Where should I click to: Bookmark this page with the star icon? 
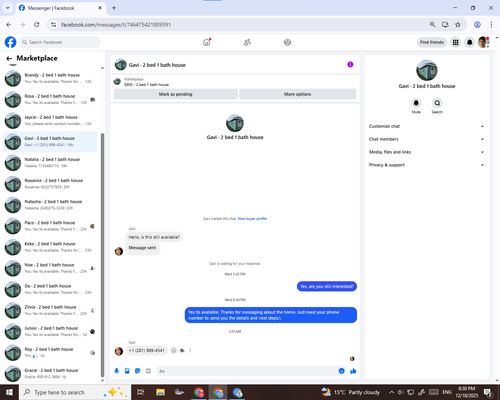458,25
